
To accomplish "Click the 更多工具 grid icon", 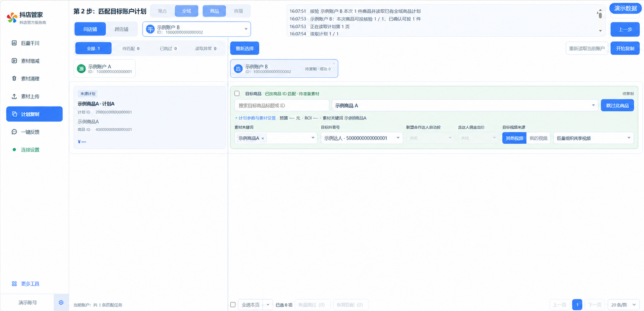I will coord(14,284).
